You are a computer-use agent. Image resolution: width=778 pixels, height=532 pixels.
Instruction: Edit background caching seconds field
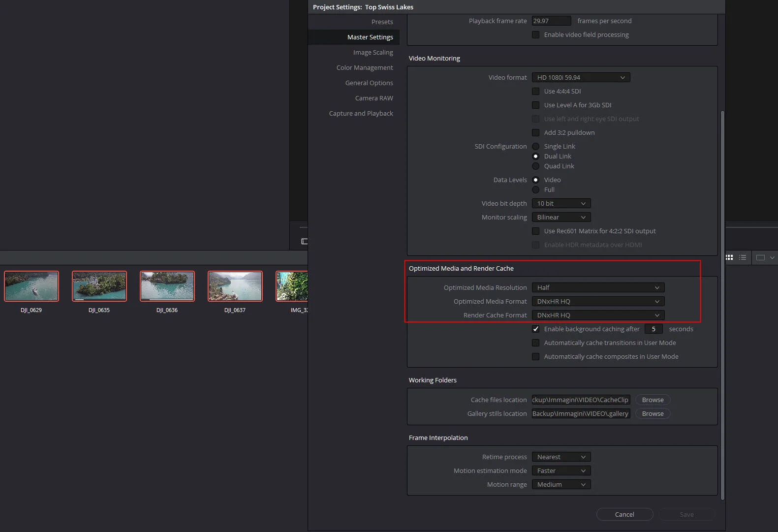point(654,329)
